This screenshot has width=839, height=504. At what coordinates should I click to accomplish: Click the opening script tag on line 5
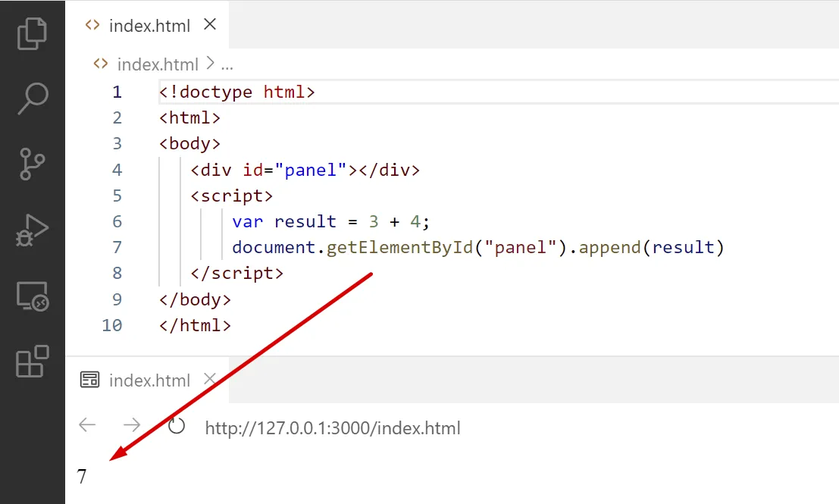point(232,196)
